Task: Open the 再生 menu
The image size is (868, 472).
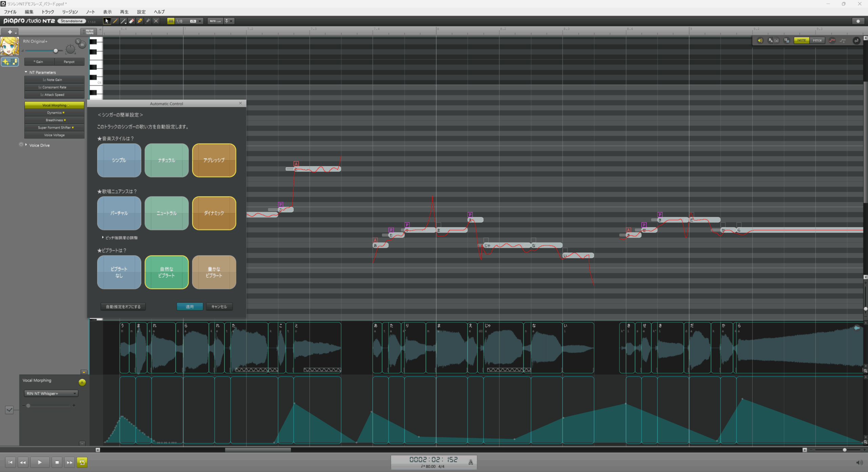Action: pyautogui.click(x=124, y=12)
